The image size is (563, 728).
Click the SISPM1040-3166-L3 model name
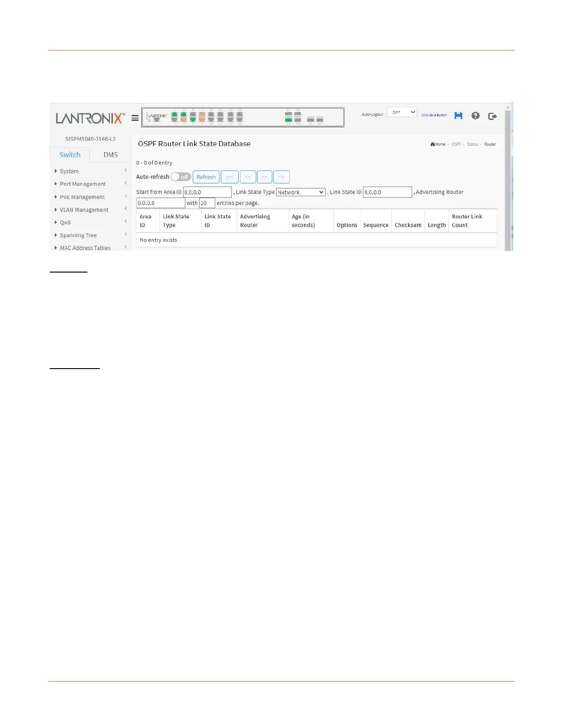(x=90, y=139)
